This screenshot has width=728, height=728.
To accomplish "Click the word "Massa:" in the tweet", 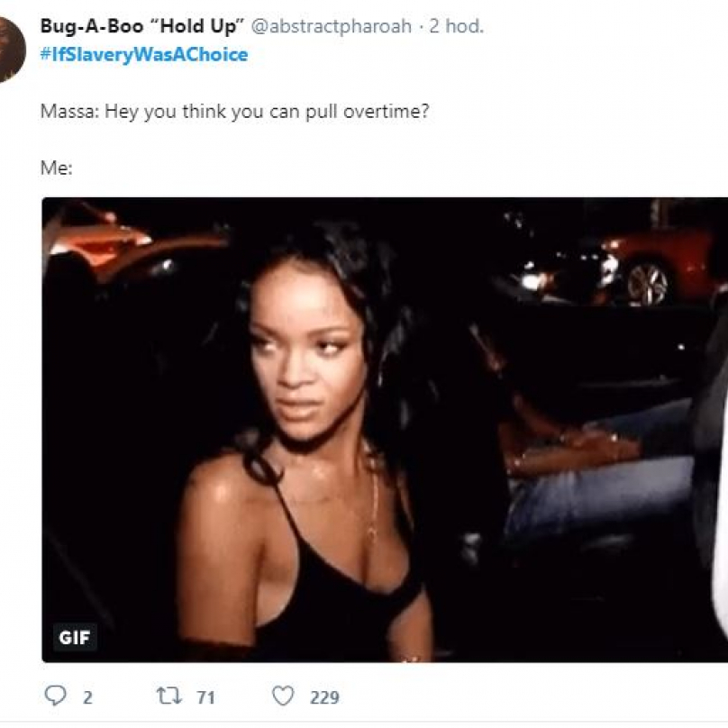I will pyautogui.click(x=69, y=112).
